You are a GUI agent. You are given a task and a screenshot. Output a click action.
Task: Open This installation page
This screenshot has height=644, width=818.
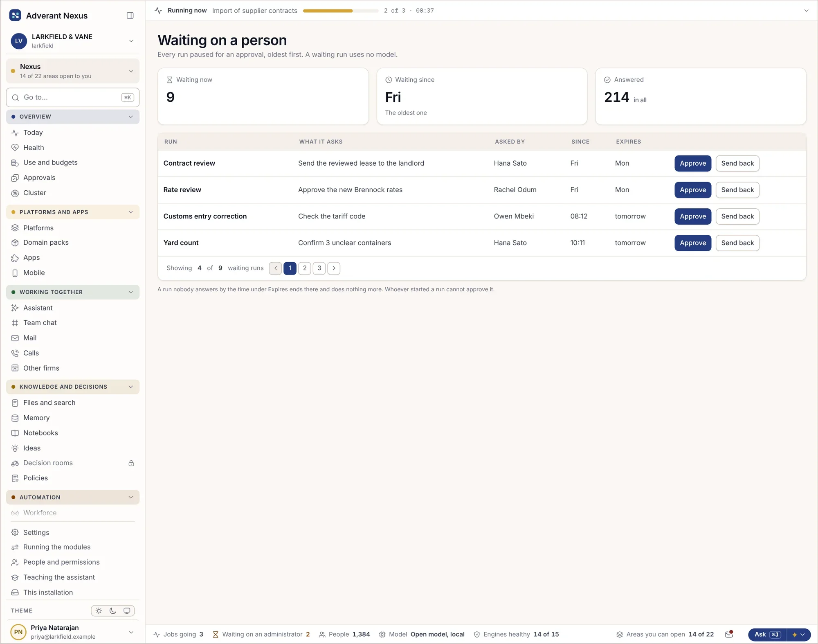72,592
